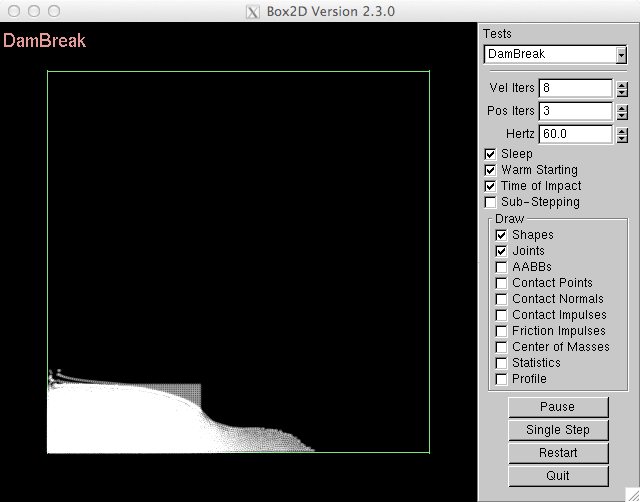
Task: Toggle the Warm Starting checkbox
Action: [x=490, y=170]
